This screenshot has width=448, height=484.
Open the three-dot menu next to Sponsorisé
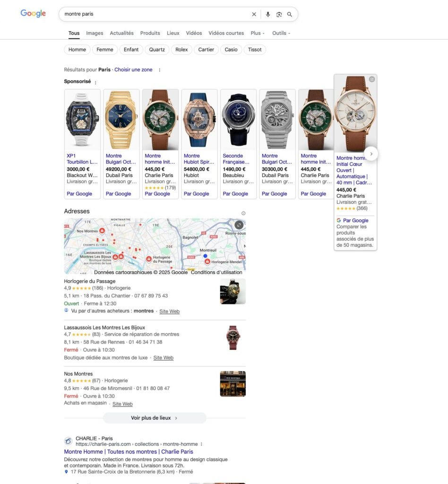pyautogui.click(x=95, y=82)
